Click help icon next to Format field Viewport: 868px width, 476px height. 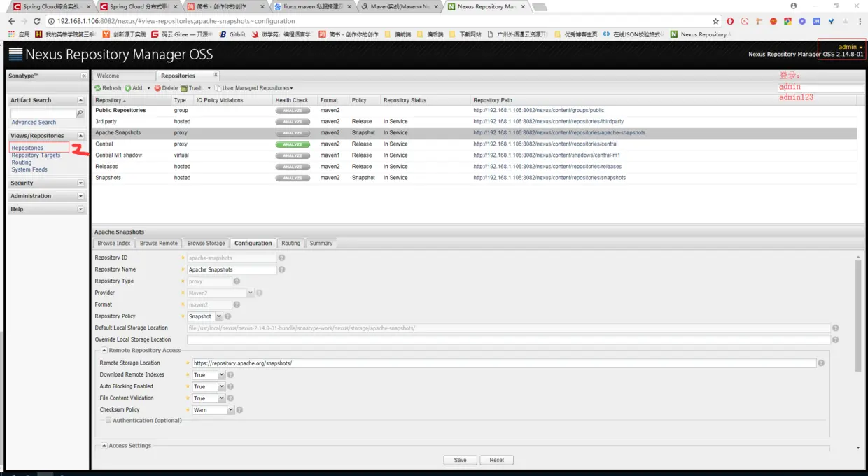237,304
